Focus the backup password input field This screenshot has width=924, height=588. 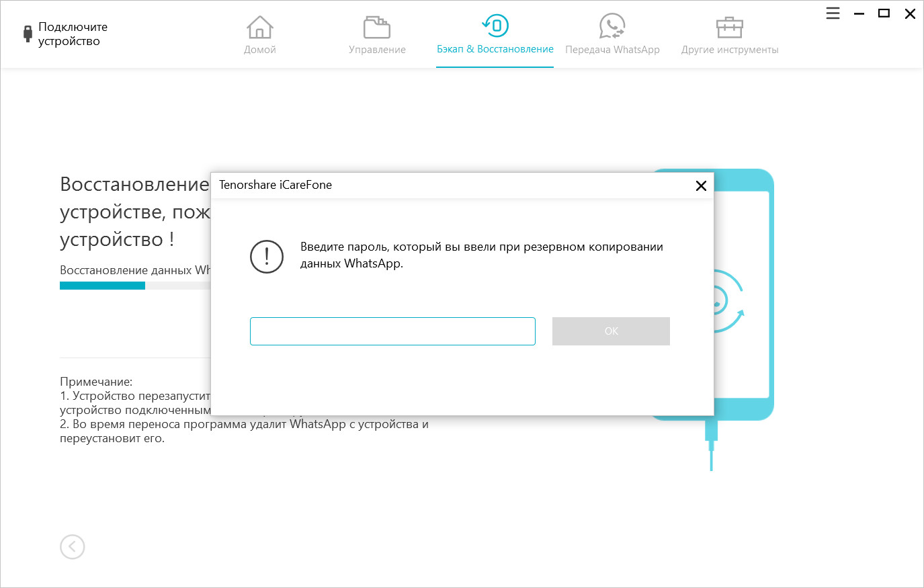(x=392, y=331)
